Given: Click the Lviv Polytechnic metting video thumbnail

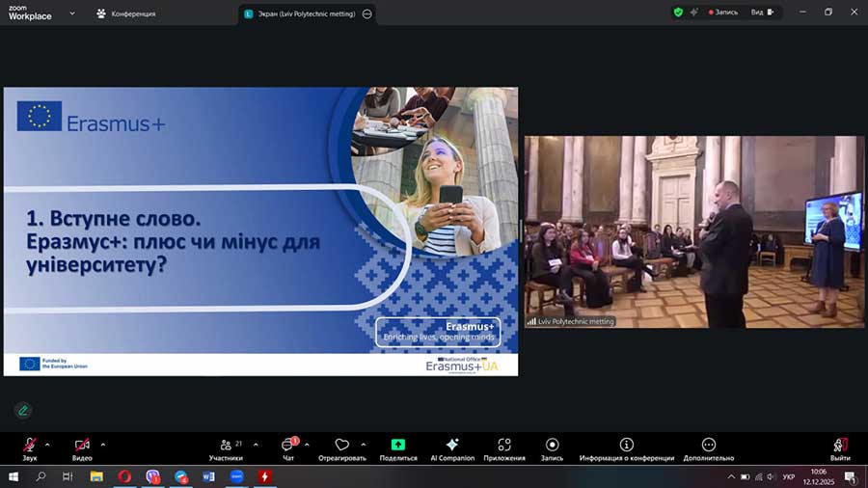Looking at the screenshot, I should click(694, 231).
